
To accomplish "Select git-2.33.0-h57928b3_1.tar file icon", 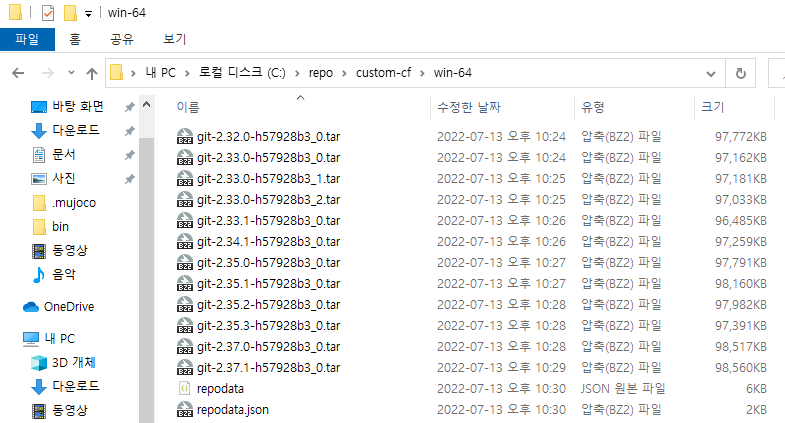I will click(185, 178).
